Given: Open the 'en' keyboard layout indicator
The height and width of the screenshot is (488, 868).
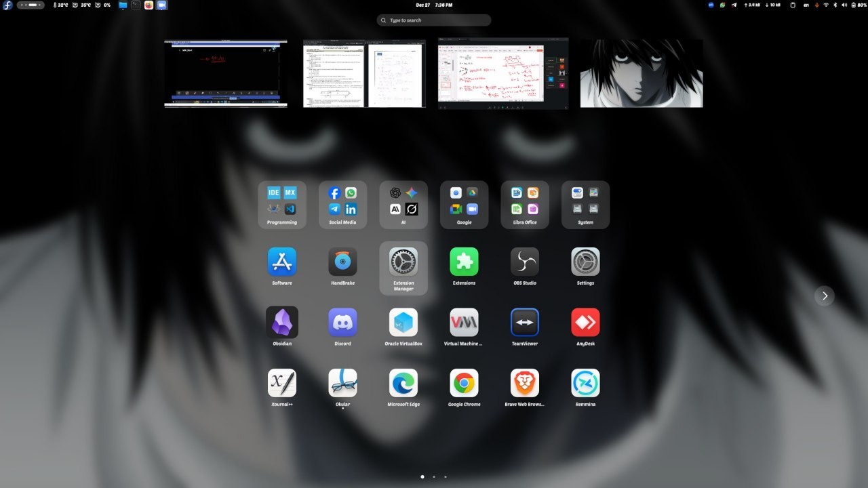Looking at the screenshot, I should click(x=806, y=5).
